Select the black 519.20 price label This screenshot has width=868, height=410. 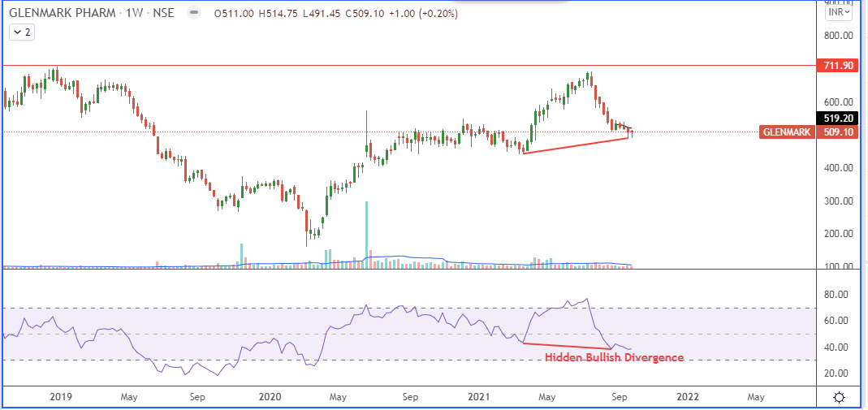836,117
